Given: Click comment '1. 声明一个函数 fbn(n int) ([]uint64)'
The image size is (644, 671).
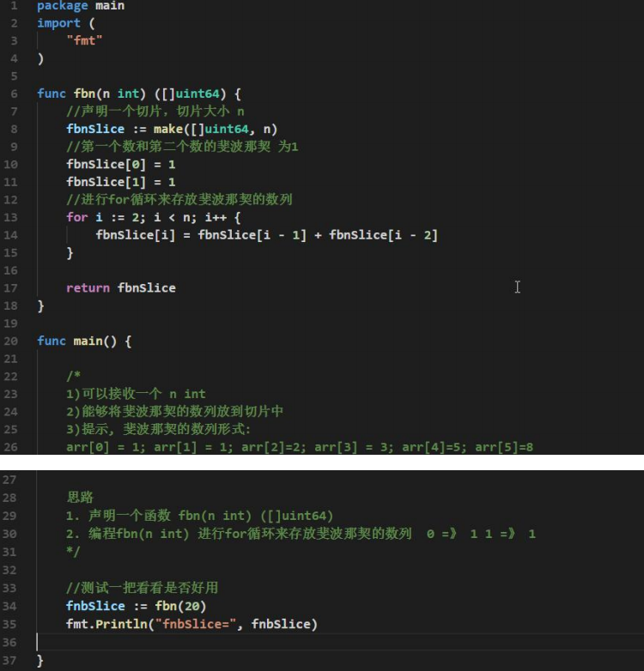Looking at the screenshot, I should [x=199, y=516].
